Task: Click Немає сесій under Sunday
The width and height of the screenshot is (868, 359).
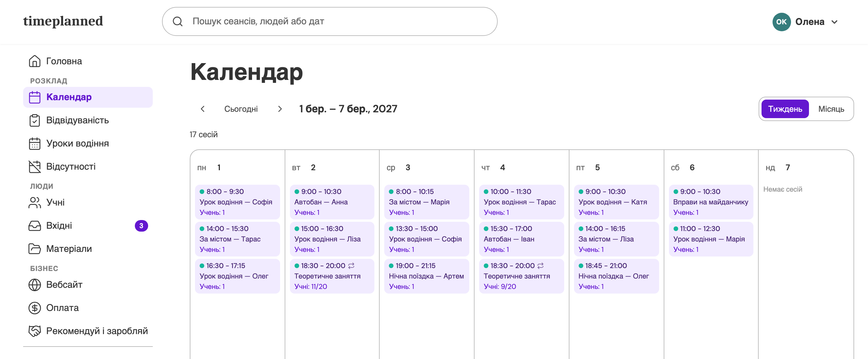Action: tap(783, 189)
